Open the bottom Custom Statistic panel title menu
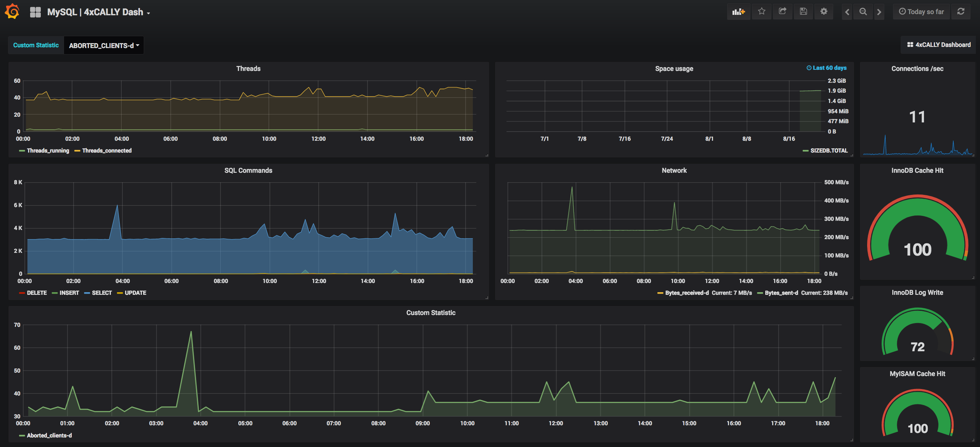Screen dimensions: 980x447 [431, 313]
